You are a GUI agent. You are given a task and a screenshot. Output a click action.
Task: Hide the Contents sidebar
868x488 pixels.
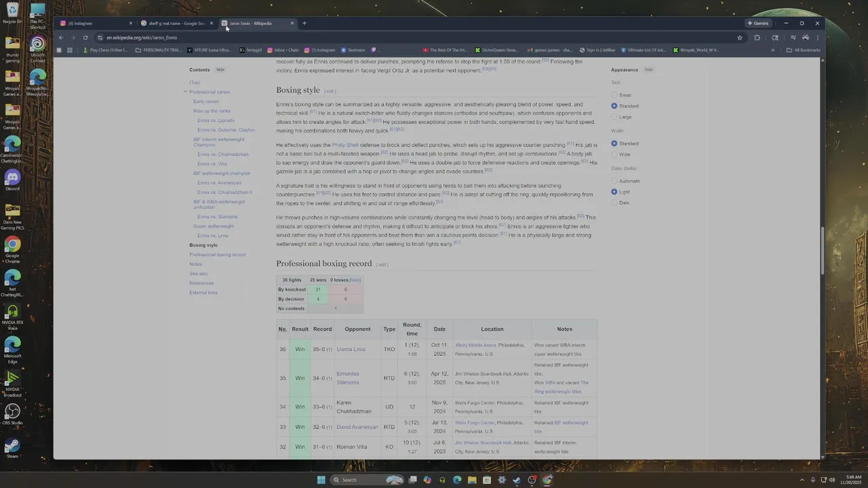[220, 69]
